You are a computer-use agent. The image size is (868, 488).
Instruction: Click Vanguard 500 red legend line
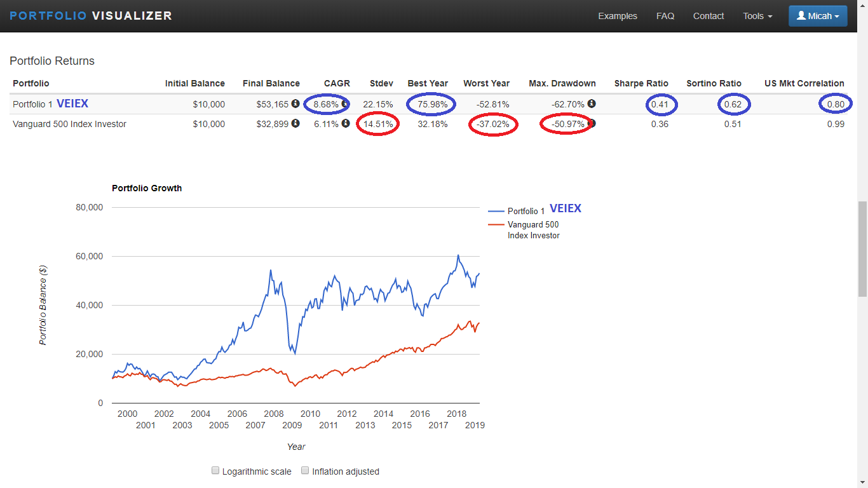[x=496, y=224]
